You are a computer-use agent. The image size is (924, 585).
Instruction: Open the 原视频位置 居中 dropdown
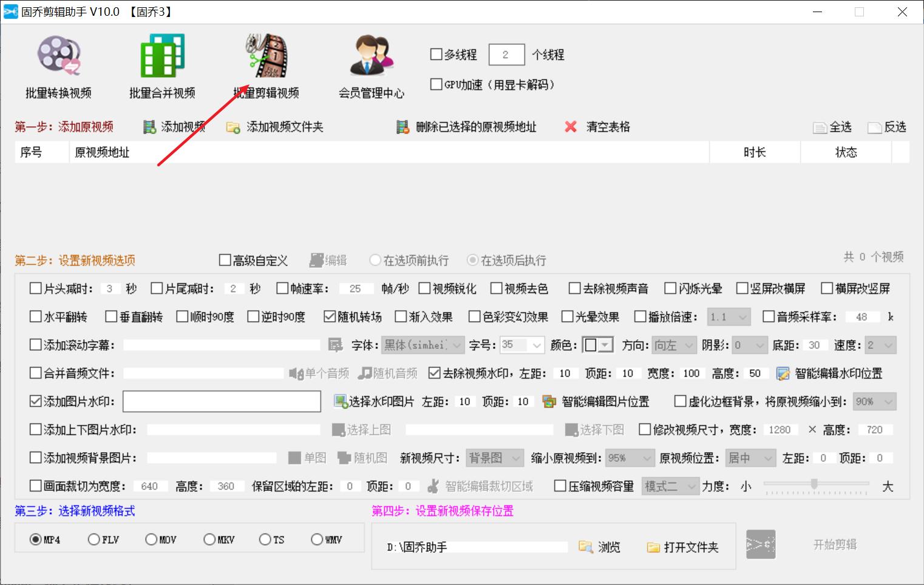(750, 458)
